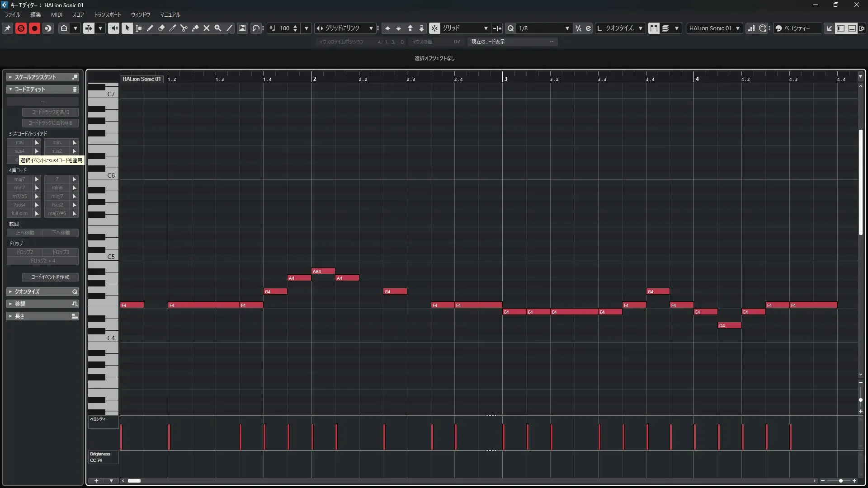This screenshot has width=868, height=488.
Task: Select the Split scissors tool
Action: pos(184,28)
